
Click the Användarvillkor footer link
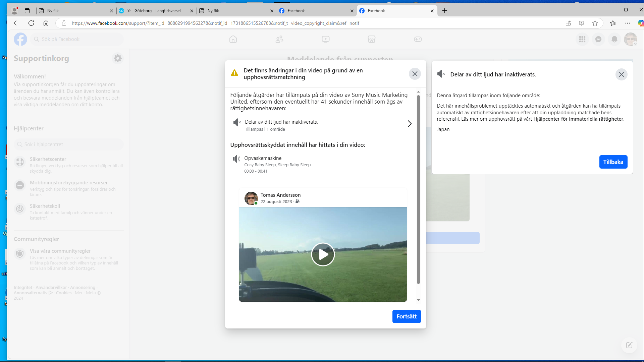(x=51, y=288)
